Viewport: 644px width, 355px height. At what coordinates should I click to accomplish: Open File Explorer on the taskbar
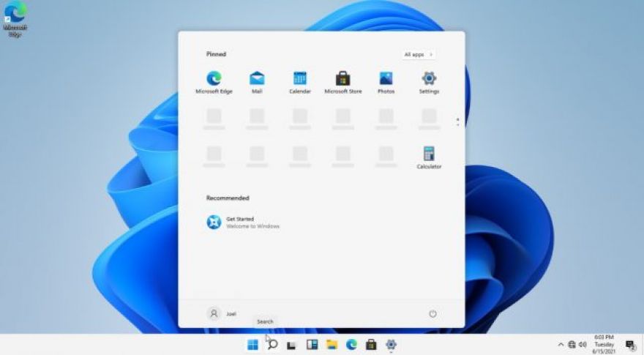click(x=332, y=344)
